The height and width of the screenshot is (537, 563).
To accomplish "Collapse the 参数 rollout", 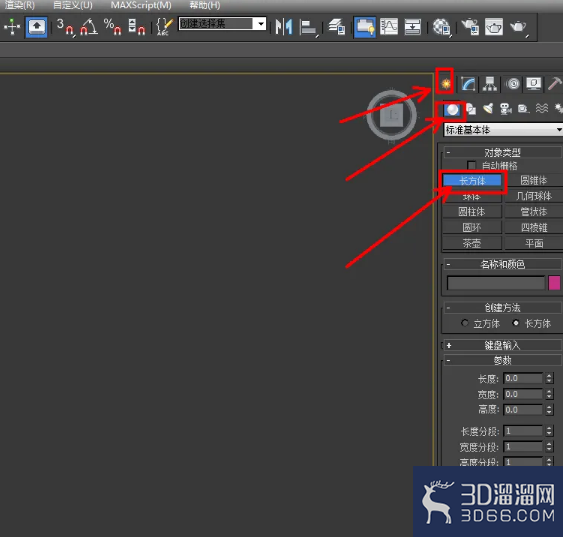I will click(x=503, y=360).
